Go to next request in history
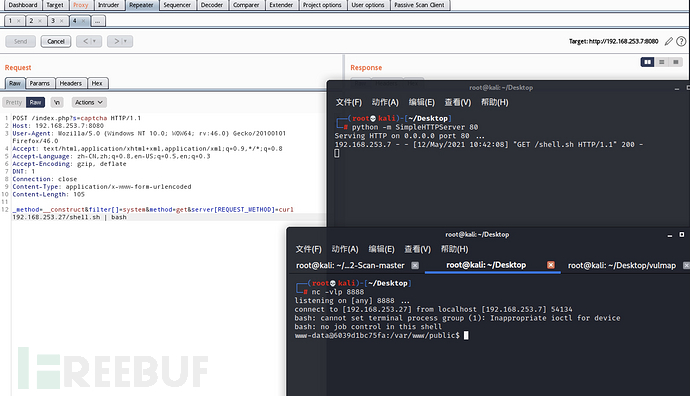 [120, 41]
